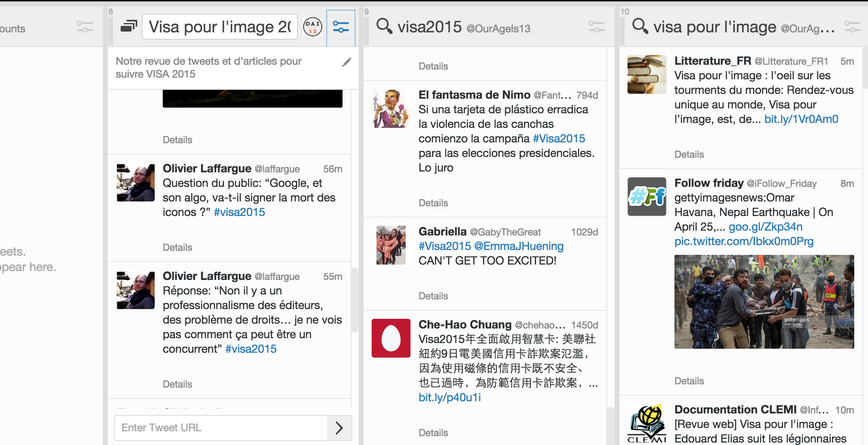The width and height of the screenshot is (868, 445).
Task: Click the Enter Tweet URL field
Action: pyautogui.click(x=221, y=428)
